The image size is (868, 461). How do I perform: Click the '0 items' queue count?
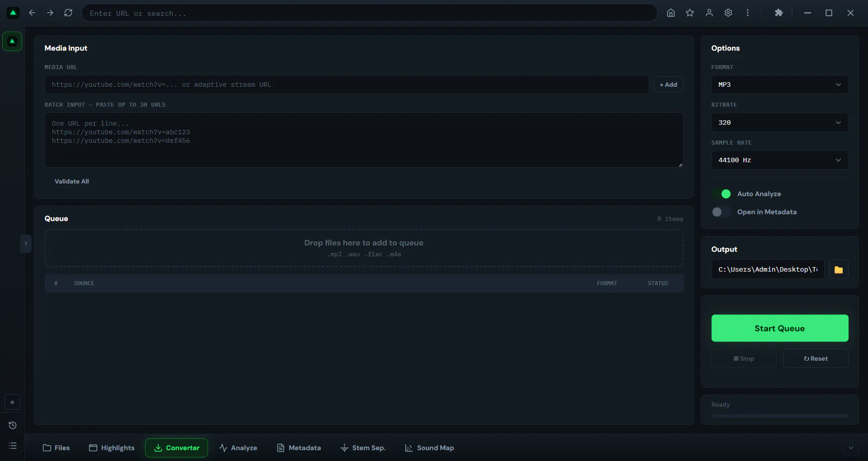coord(670,219)
